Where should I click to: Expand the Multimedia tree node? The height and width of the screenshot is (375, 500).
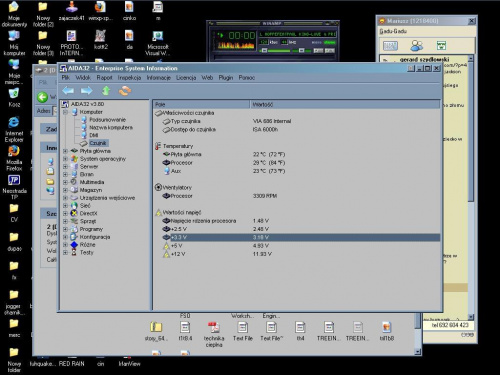point(66,182)
